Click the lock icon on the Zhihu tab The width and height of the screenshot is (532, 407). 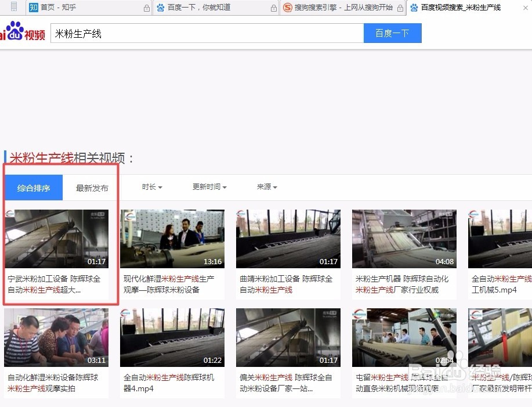coord(146,8)
